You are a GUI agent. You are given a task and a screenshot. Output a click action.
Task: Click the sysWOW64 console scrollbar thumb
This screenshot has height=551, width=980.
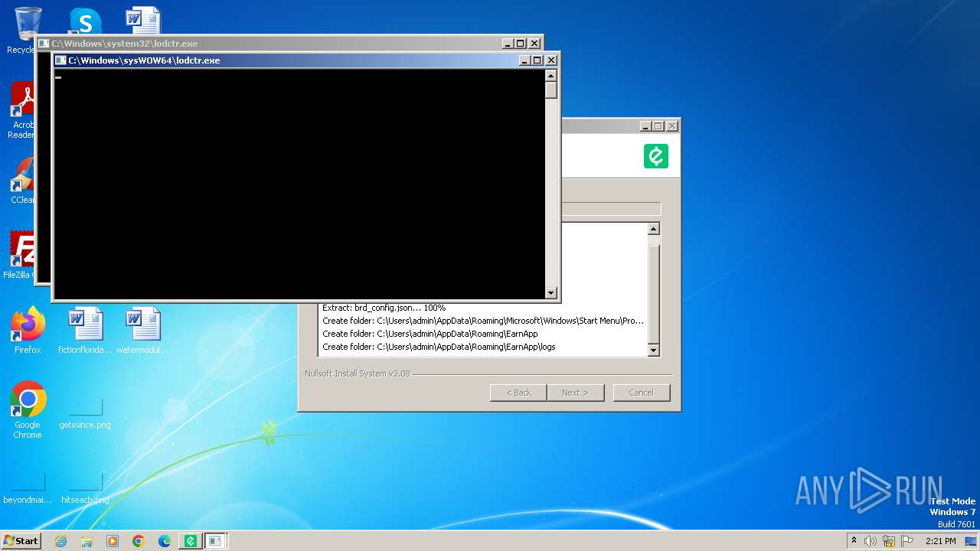[550, 90]
